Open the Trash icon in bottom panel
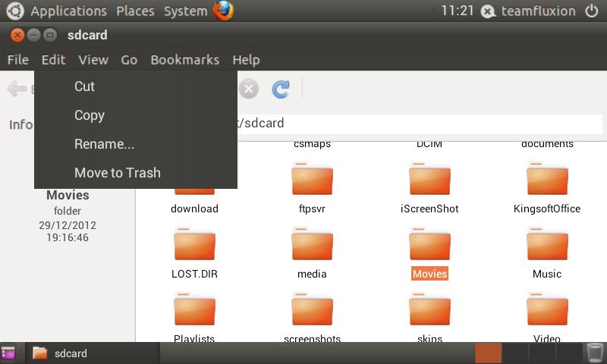This screenshot has height=364, width=607. [x=595, y=353]
